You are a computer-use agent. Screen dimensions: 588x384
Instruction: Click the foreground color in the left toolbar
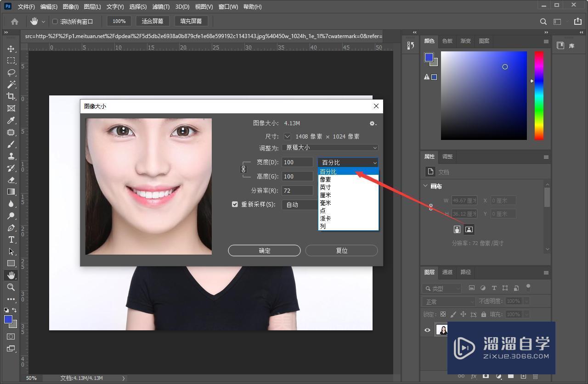coord(8,319)
